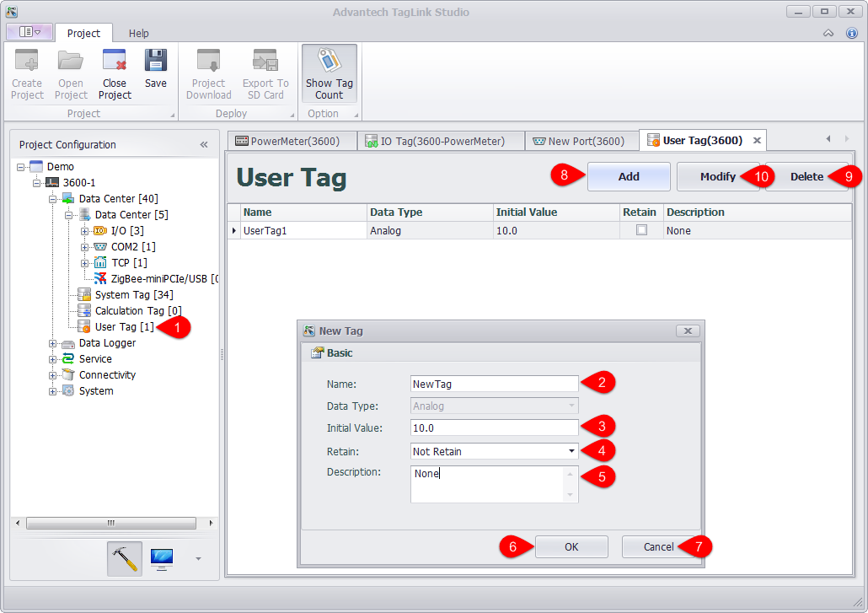Screen dimensions: 868x613
Task: Click the blue info icon at top right
Action: (851, 33)
